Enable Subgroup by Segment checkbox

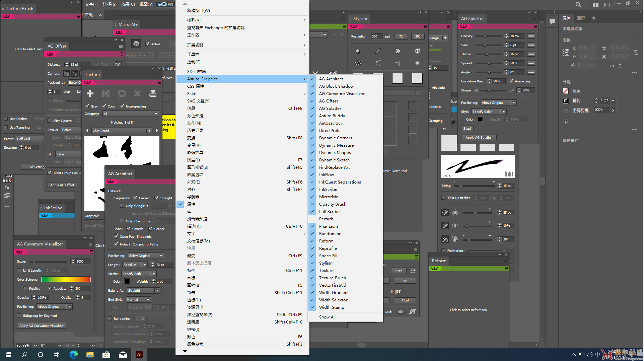tap(19, 315)
